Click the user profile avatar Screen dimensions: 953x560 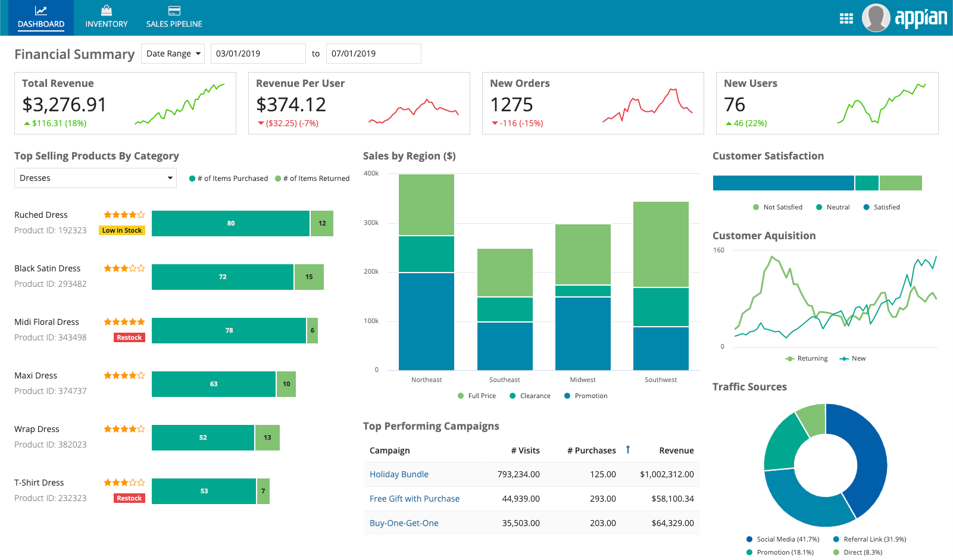(876, 18)
